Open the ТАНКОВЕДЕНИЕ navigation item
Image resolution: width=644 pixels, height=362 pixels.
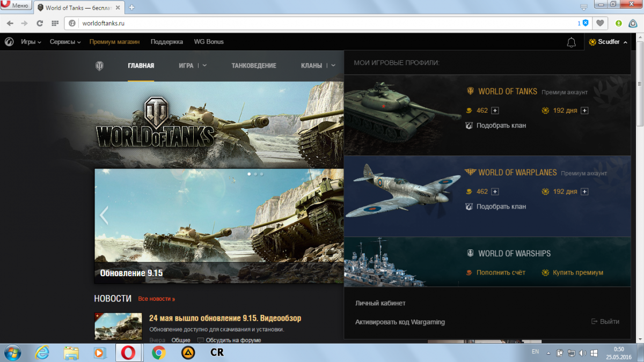[x=254, y=66]
